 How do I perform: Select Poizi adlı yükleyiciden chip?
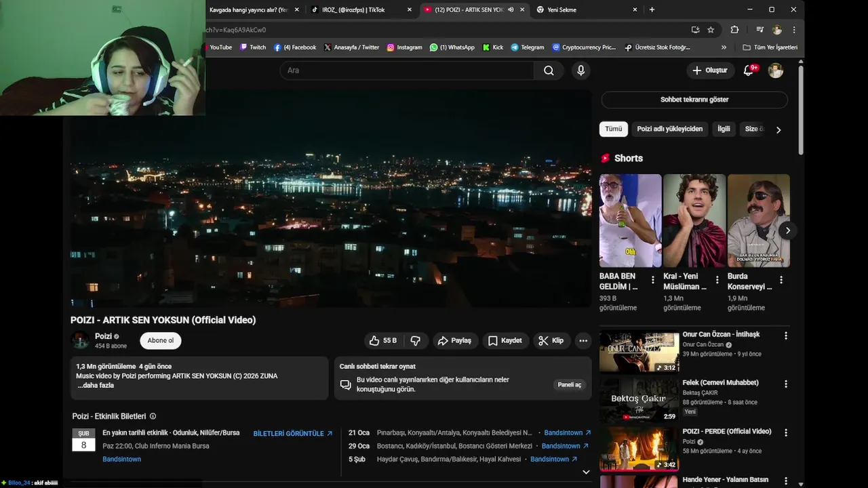coord(670,129)
